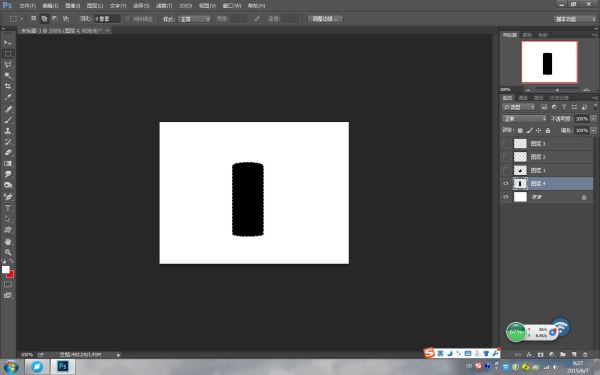Select the Eyedropper tool
Screen dimensions: 600x375
(x=8, y=97)
